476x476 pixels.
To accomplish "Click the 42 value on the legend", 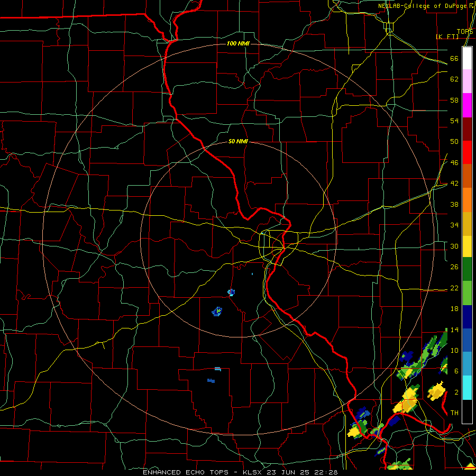I will (x=454, y=184).
